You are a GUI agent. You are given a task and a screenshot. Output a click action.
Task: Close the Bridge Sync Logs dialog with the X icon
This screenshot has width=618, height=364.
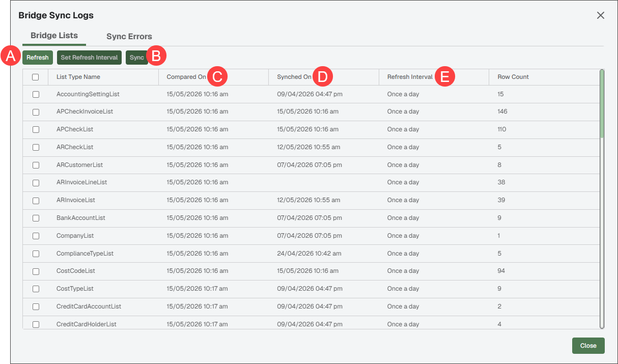click(601, 15)
